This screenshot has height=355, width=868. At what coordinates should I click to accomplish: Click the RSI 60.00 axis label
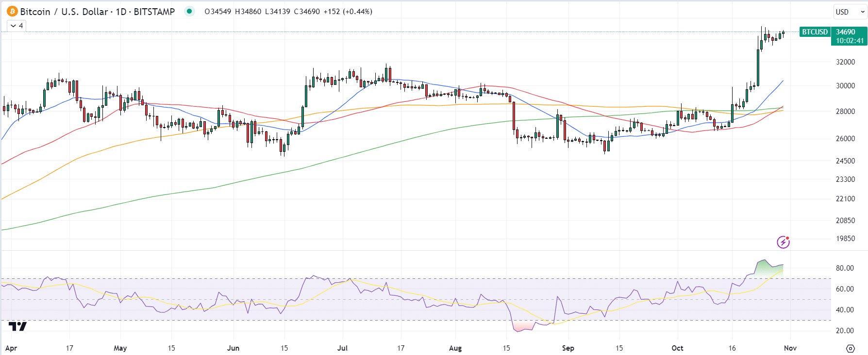(x=845, y=289)
